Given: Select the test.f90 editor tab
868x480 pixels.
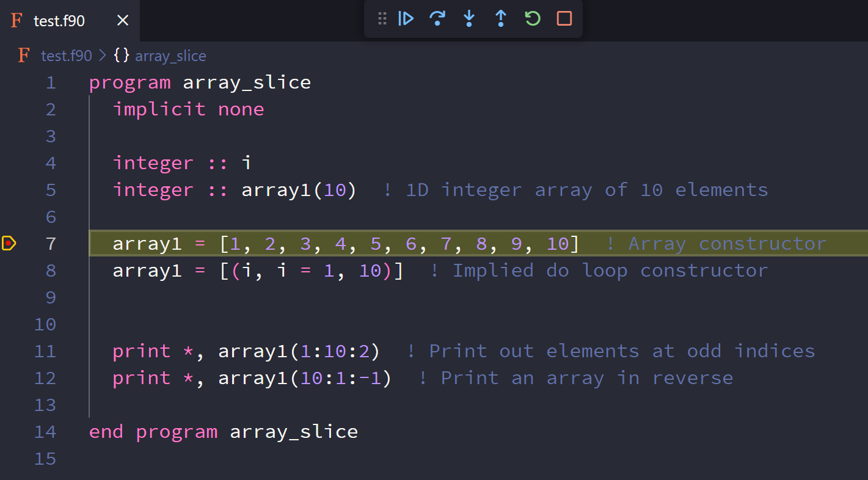Looking at the screenshot, I should point(59,21).
